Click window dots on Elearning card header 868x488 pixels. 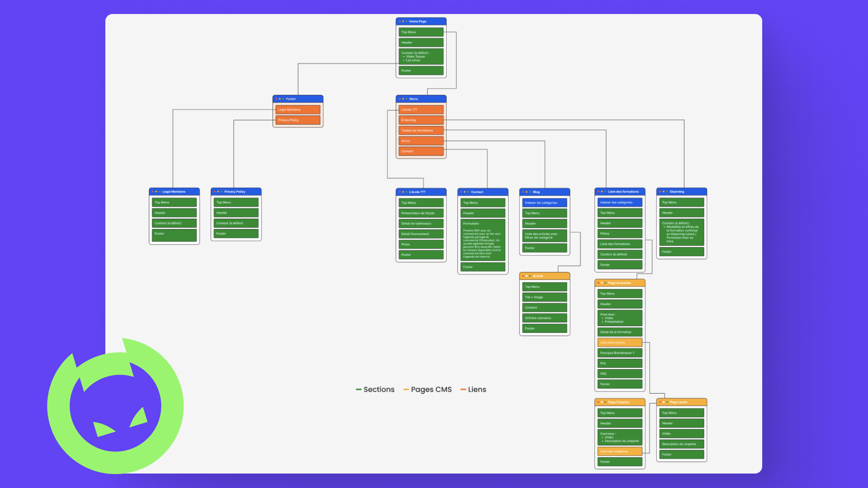[663, 192]
